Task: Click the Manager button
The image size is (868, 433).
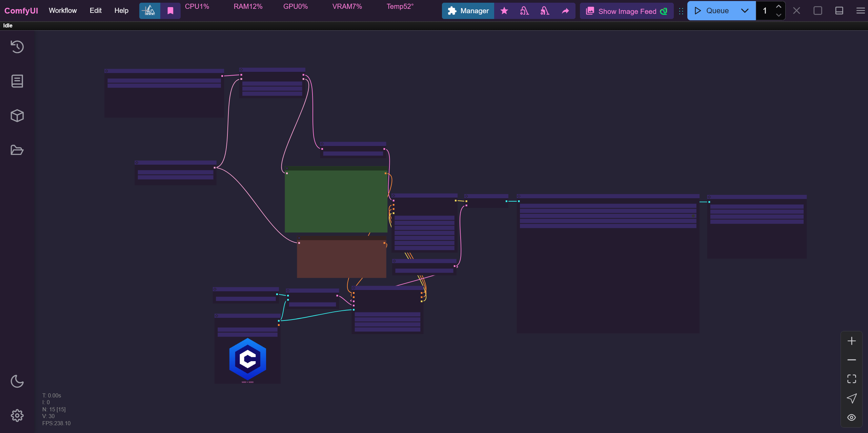Action: tap(468, 11)
